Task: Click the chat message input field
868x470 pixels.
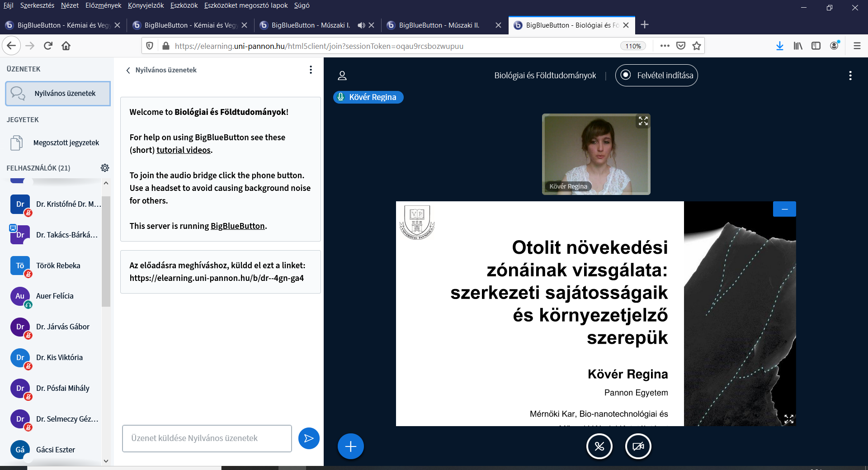Action: tap(207, 438)
